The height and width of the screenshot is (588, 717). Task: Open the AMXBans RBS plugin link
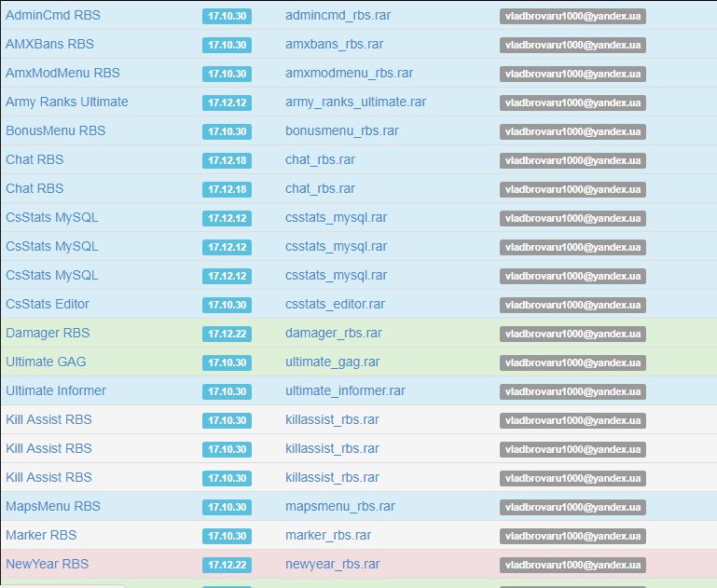point(49,45)
